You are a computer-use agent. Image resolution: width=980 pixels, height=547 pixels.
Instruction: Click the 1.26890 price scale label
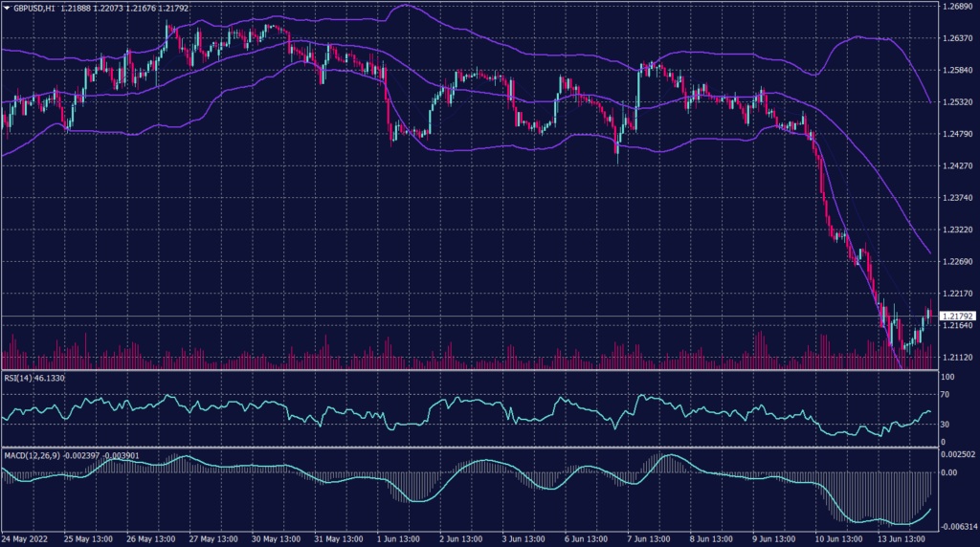pos(957,7)
